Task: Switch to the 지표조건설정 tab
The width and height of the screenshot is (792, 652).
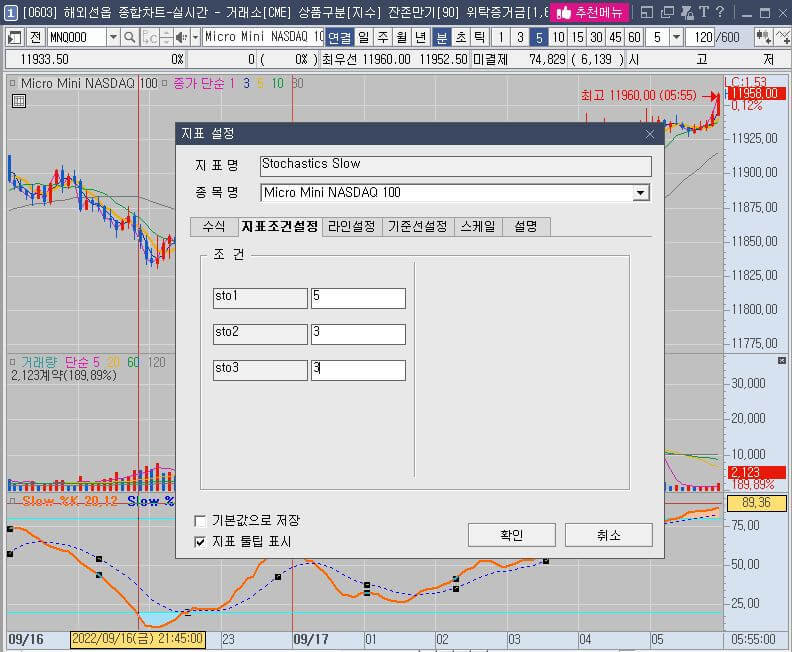Action: point(280,226)
